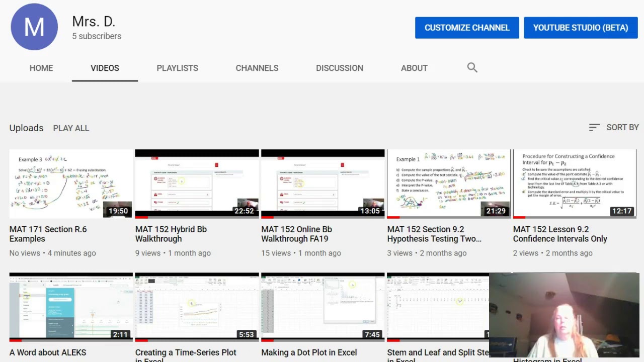Click the Uploads section heading
Viewport: 644px width, 362px height.
coord(26,128)
